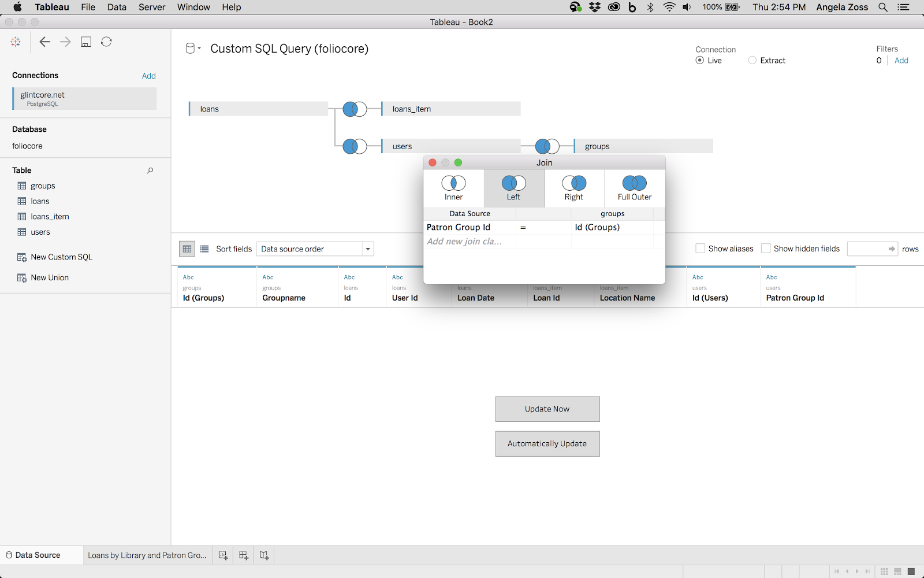Open macOS Spotlight search icon

(x=883, y=7)
